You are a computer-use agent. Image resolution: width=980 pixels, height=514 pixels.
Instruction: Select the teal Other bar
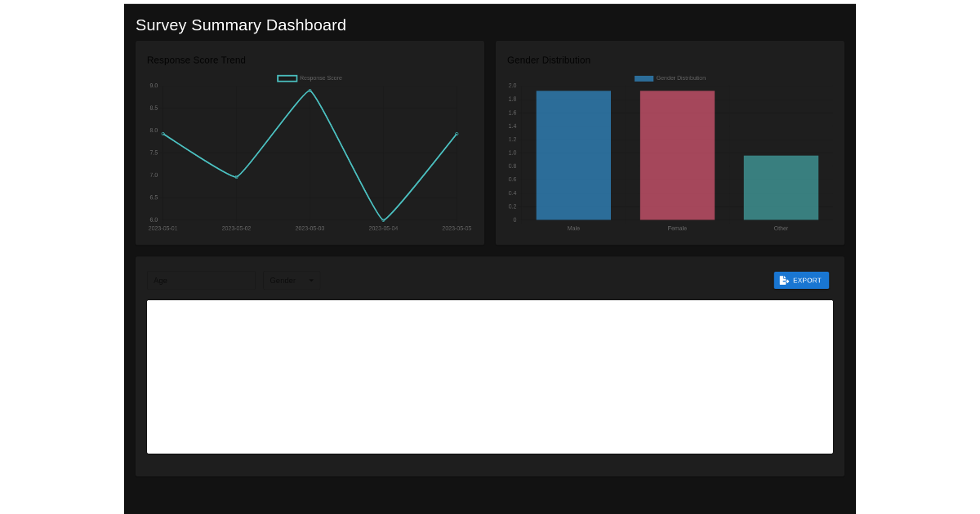pos(781,187)
